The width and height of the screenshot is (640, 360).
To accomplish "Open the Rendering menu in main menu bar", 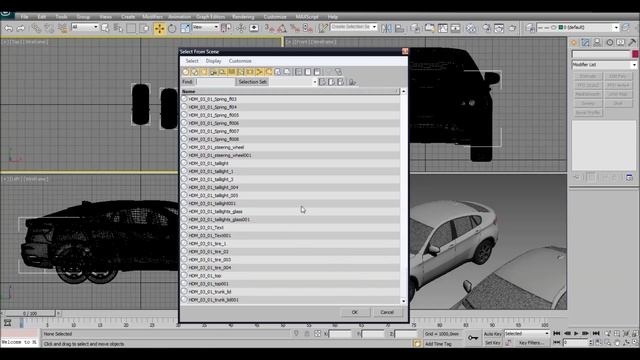I will click(243, 17).
